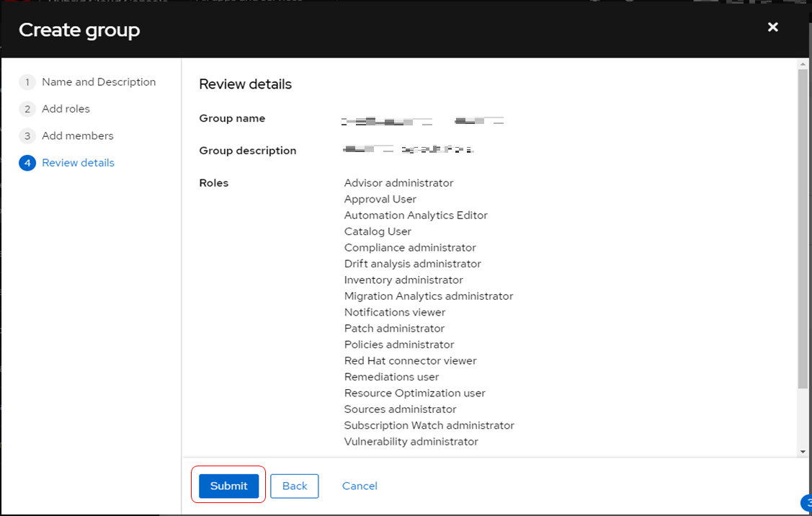The width and height of the screenshot is (812, 516).
Task: Click scrollbar up arrow
Action: [x=803, y=64]
